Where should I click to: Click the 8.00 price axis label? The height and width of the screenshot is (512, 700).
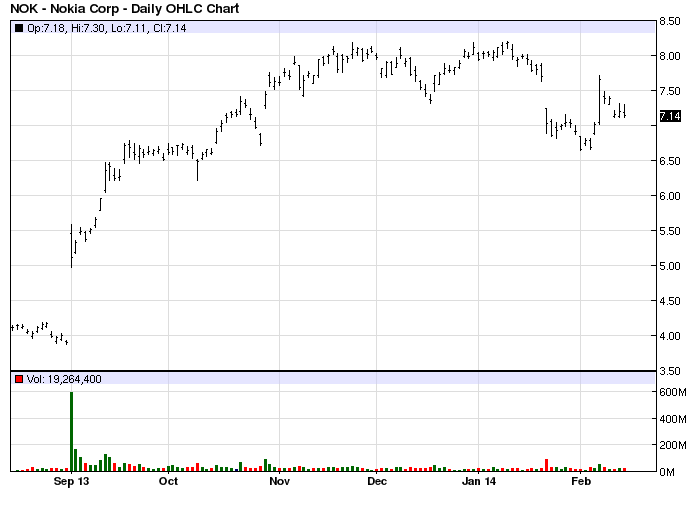670,56
